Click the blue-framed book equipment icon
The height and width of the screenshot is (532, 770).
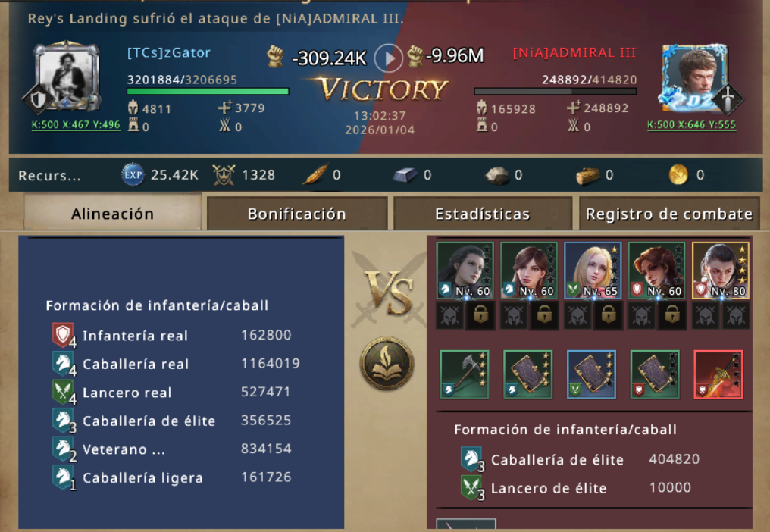[591, 374]
